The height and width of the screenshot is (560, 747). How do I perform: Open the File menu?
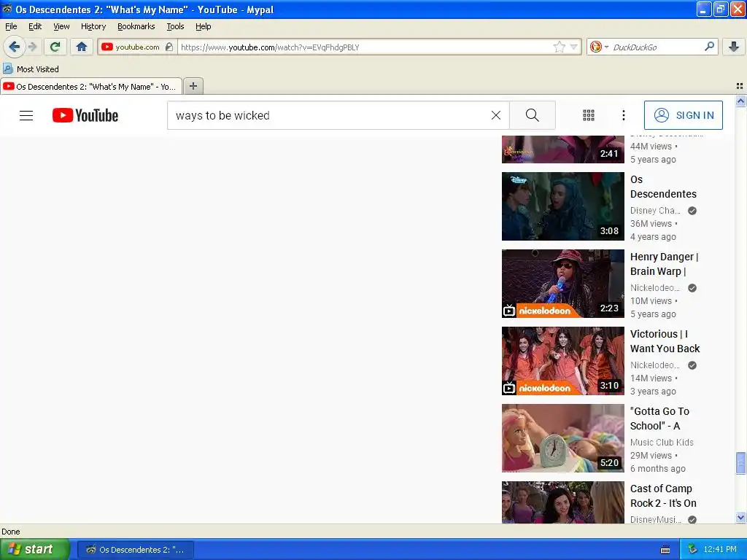[11, 26]
